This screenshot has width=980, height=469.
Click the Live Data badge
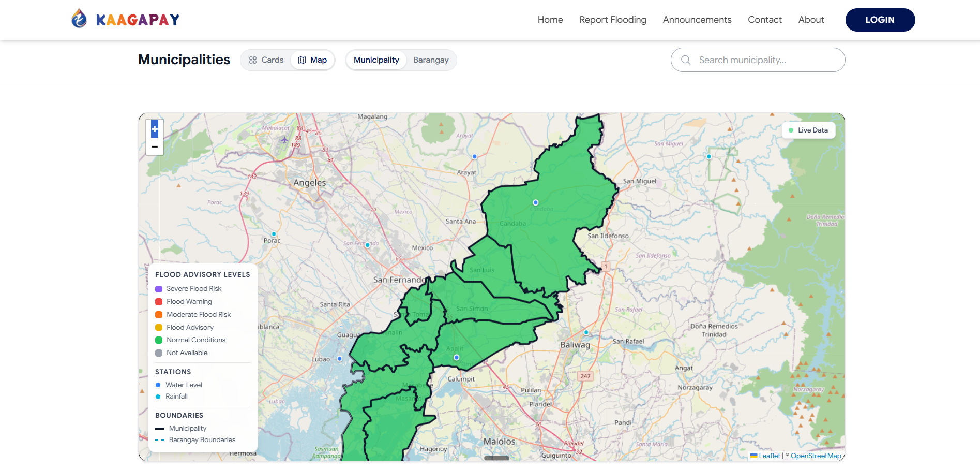point(808,130)
